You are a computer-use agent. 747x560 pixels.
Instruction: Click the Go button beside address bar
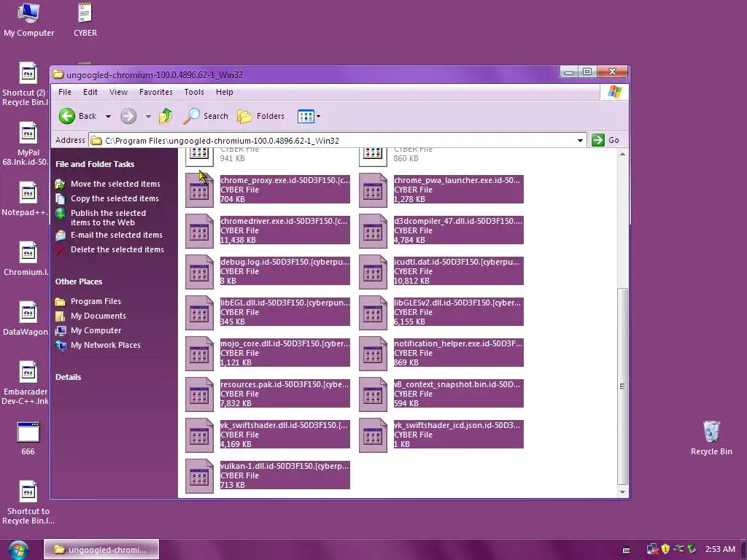click(x=605, y=140)
